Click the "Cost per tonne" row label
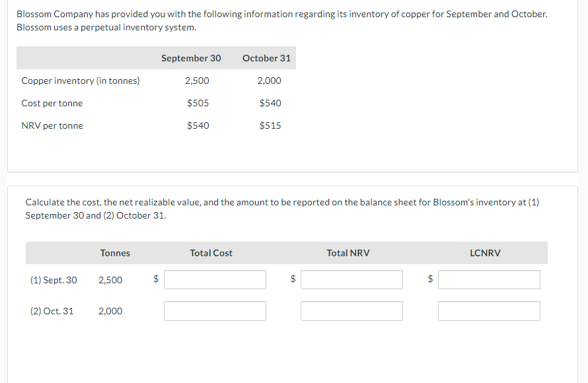This screenshot has width=588, height=383. 52,103
